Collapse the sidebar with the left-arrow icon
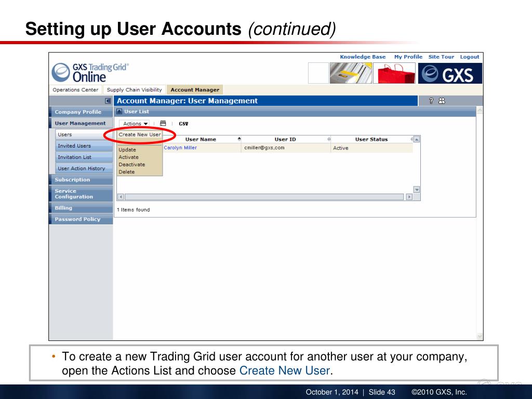The image size is (532, 399). (108, 101)
